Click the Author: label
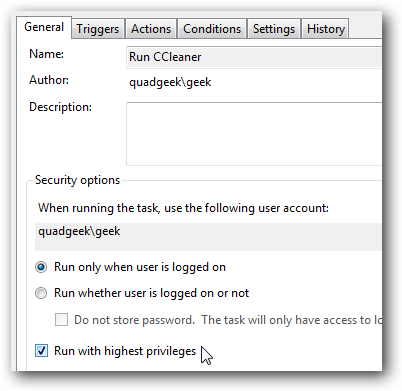402x391 pixels. pyautogui.click(x=49, y=80)
